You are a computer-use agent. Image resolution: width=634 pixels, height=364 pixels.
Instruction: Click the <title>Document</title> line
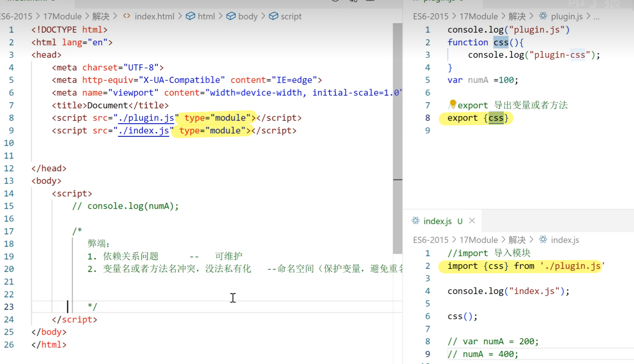(x=110, y=105)
